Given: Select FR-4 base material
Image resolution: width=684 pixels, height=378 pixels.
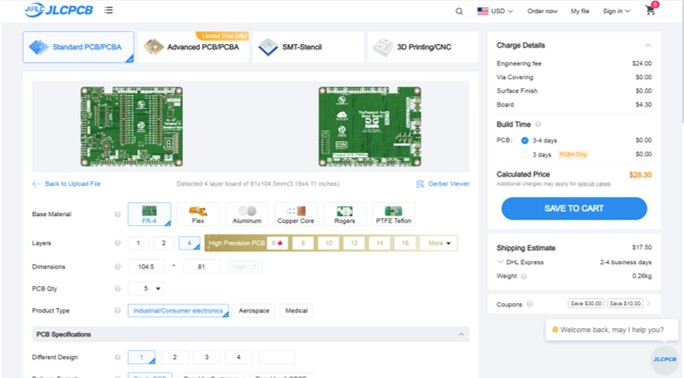Looking at the screenshot, I should click(x=149, y=214).
